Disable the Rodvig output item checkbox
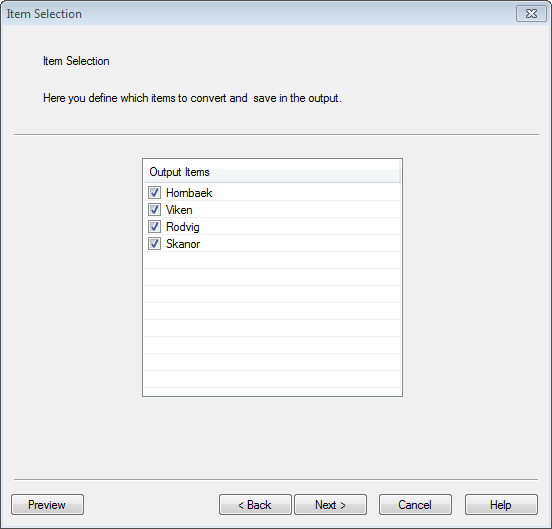This screenshot has width=552, height=529. [154, 226]
